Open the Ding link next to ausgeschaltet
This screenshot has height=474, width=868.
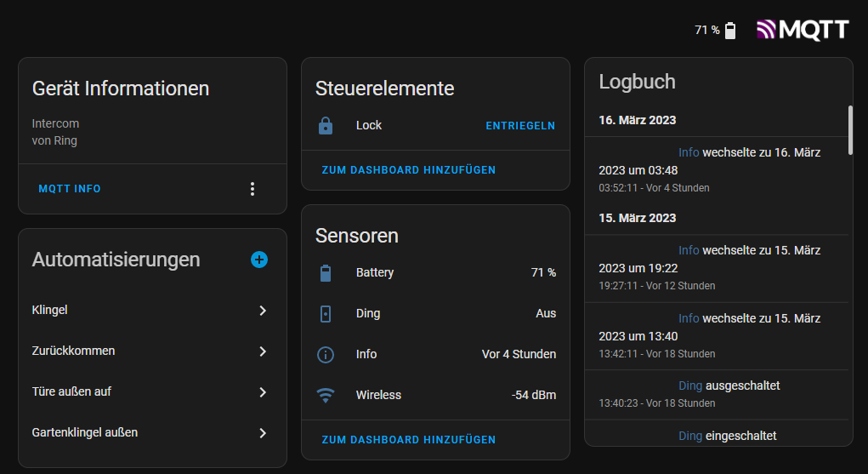pos(690,385)
